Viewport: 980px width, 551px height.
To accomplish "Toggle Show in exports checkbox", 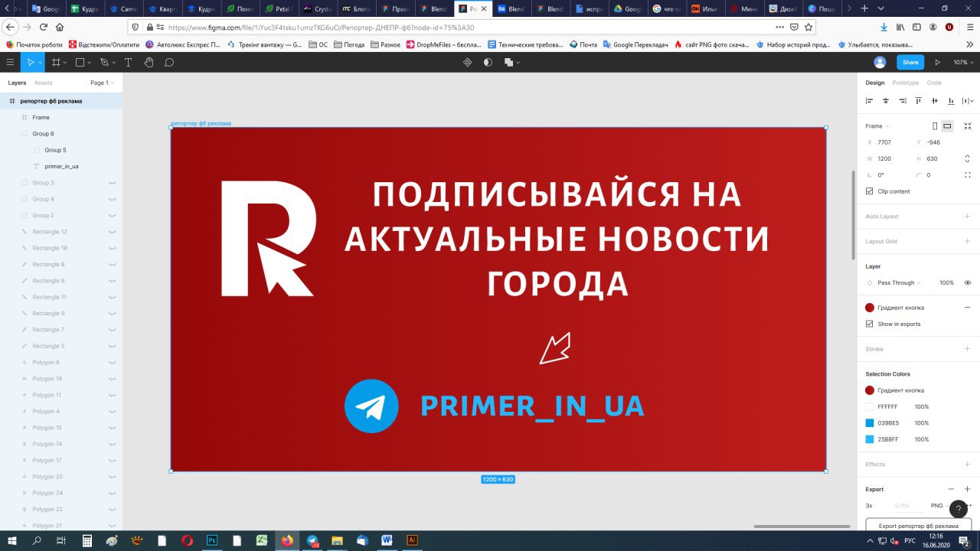I will point(869,324).
